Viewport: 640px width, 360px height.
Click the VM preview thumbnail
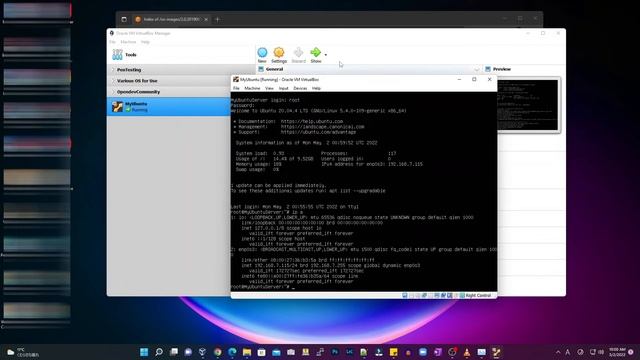point(528,105)
